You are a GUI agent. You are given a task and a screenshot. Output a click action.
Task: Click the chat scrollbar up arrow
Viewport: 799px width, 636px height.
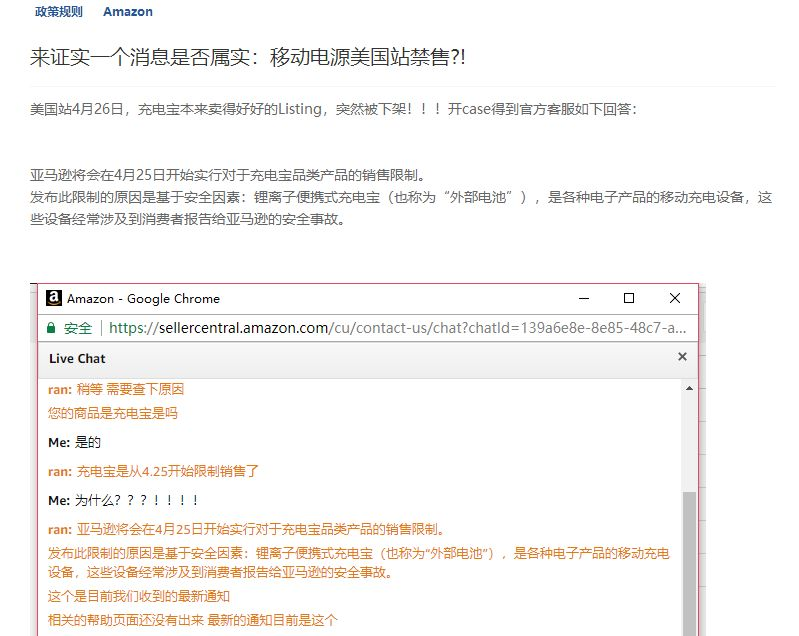coord(689,388)
